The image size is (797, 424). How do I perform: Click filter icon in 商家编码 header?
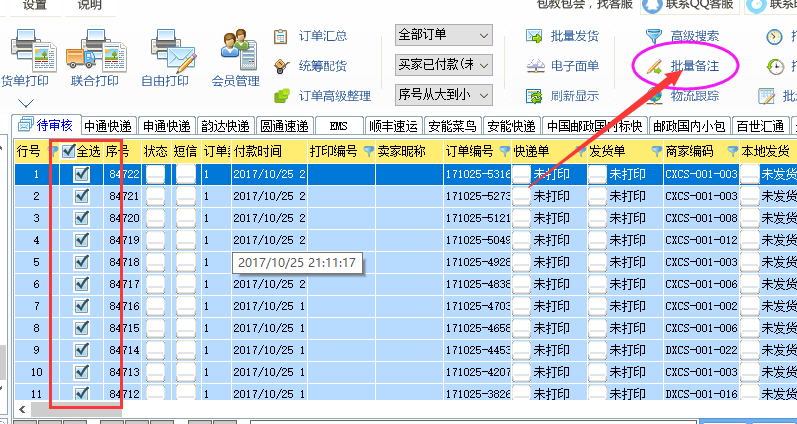click(732, 151)
